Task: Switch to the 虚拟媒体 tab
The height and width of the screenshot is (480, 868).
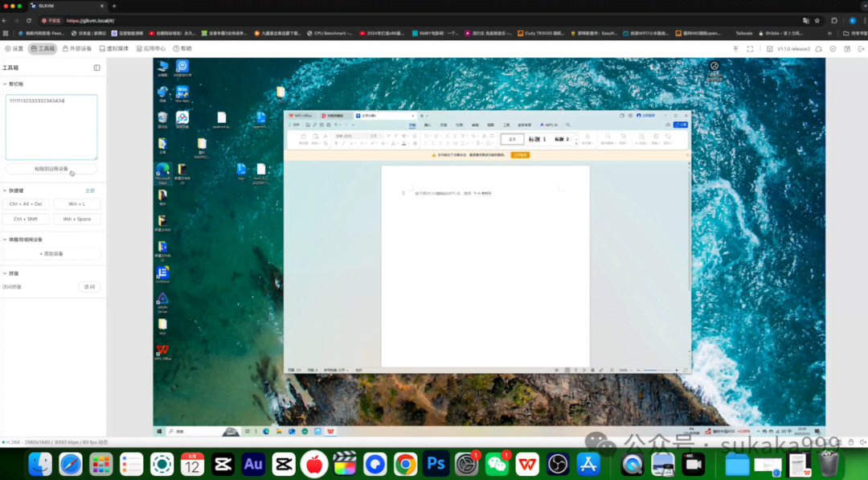Action: pos(114,49)
